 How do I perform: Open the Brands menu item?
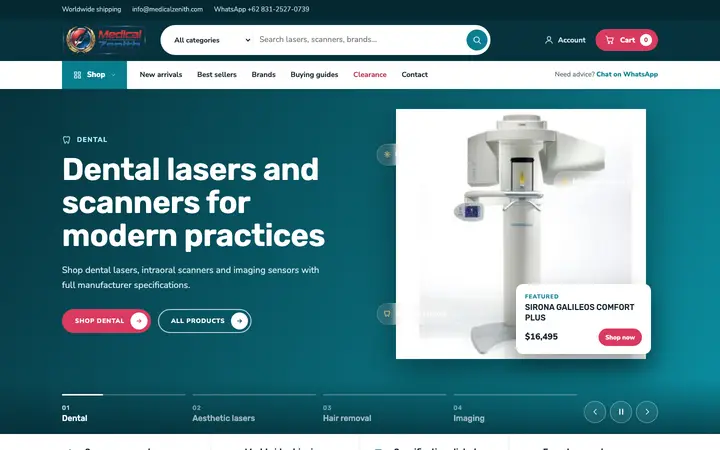coord(264,74)
